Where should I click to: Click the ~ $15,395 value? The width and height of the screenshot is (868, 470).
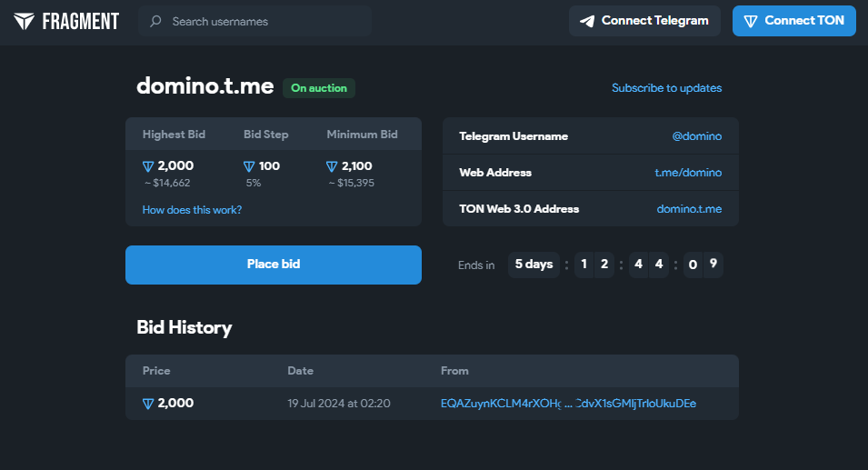(352, 183)
